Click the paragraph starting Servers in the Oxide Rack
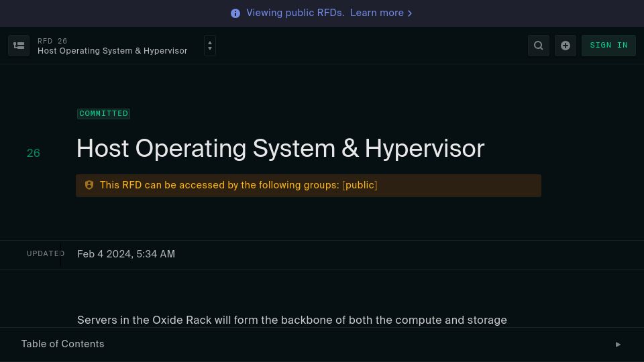 [292, 320]
